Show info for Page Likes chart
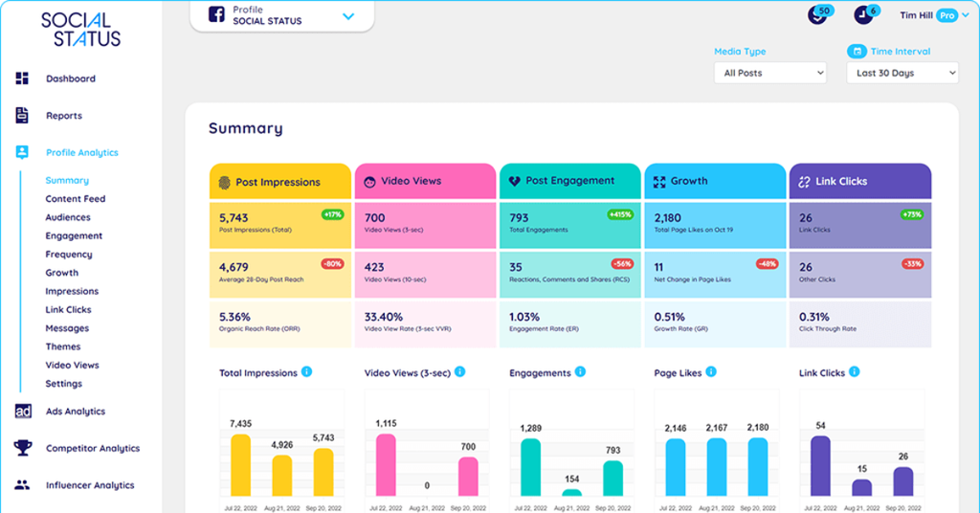Image resolution: width=980 pixels, height=513 pixels. pyautogui.click(x=711, y=371)
